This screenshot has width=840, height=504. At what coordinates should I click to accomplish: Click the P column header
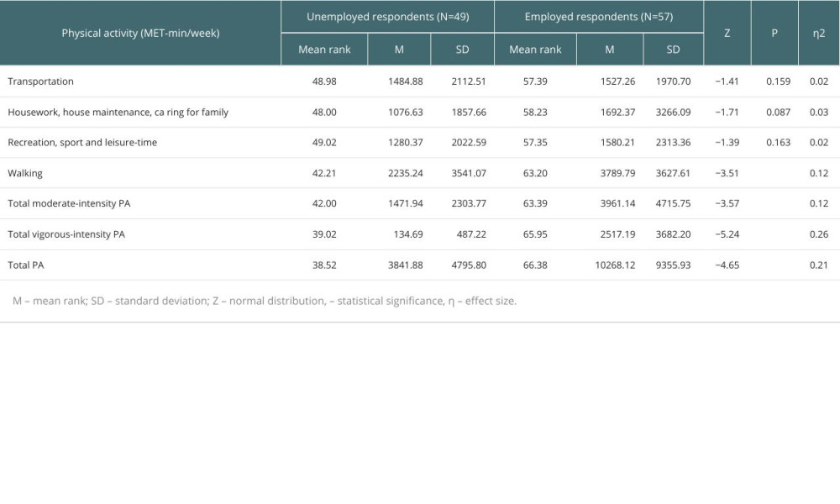774,34
